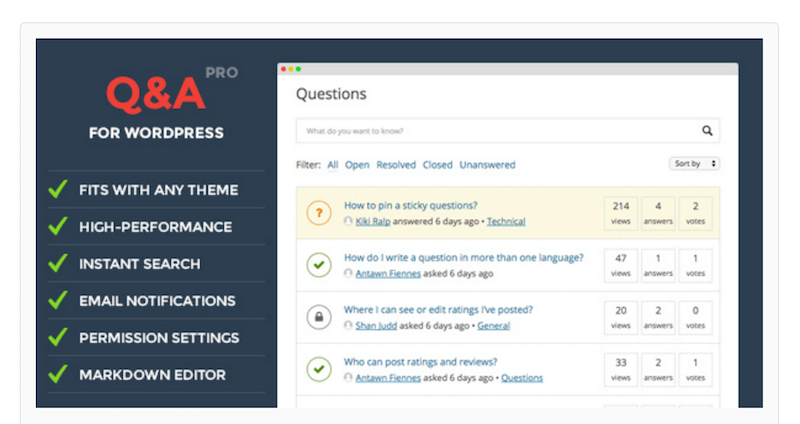Viewport: 800px width, 424px height.
Task: Click the lock icon for closed question
Action: [x=318, y=317]
